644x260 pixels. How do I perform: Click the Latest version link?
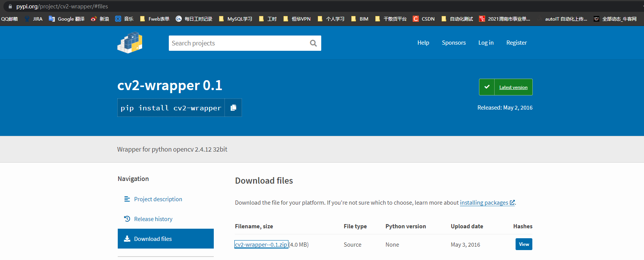(x=513, y=87)
